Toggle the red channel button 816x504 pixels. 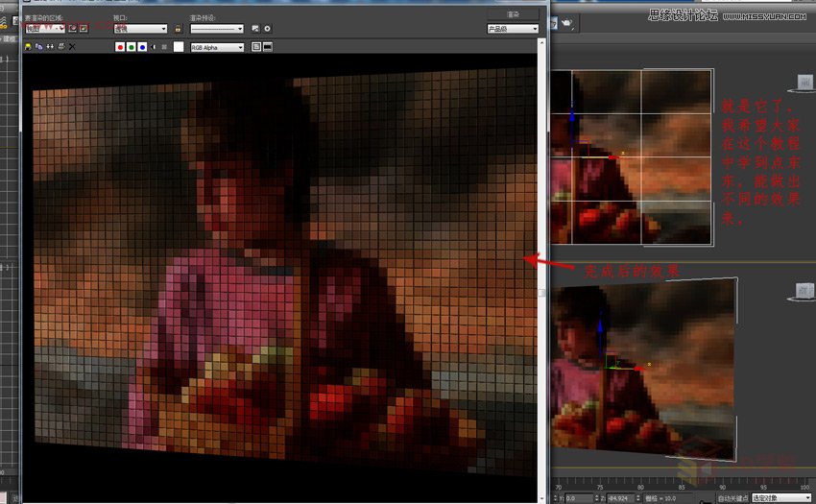[x=120, y=47]
